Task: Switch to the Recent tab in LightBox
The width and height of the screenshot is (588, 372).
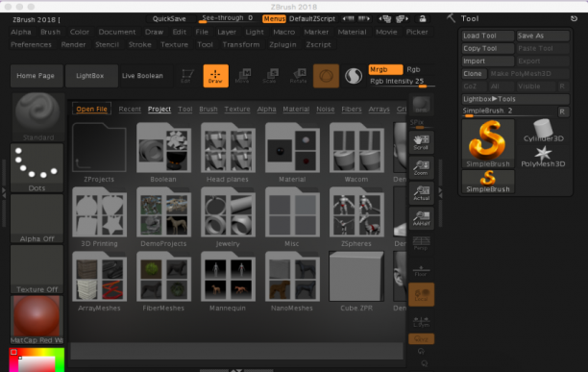Action: pos(130,110)
